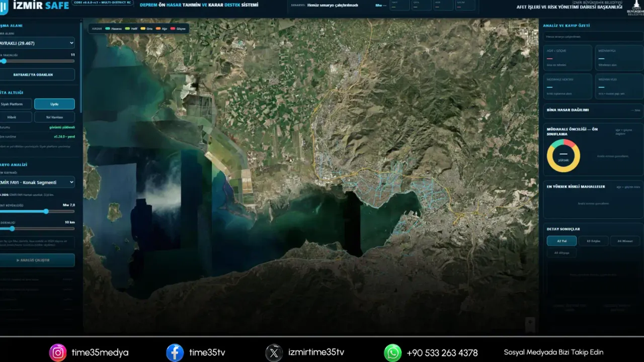Click the MEDYAN PGA summary card

619,58
